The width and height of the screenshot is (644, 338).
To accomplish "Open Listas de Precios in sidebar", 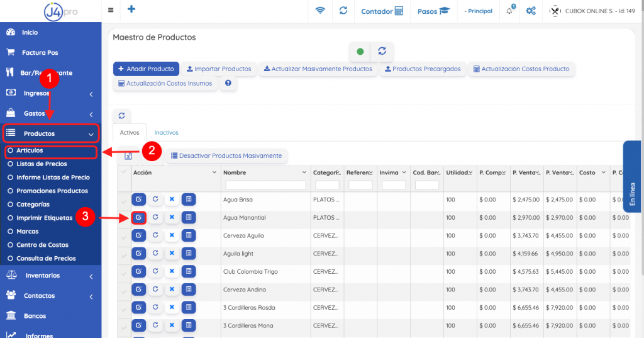I will coord(42,164).
